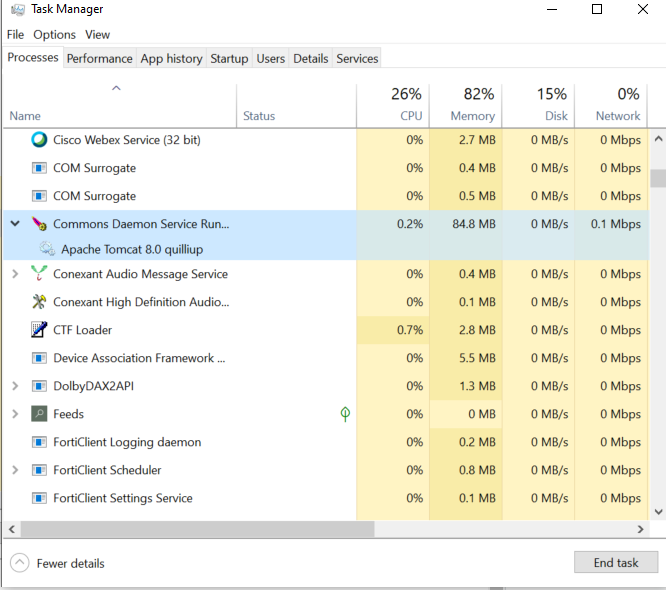Click the 0.2% CPU value for Commons Daemon

coord(410,224)
